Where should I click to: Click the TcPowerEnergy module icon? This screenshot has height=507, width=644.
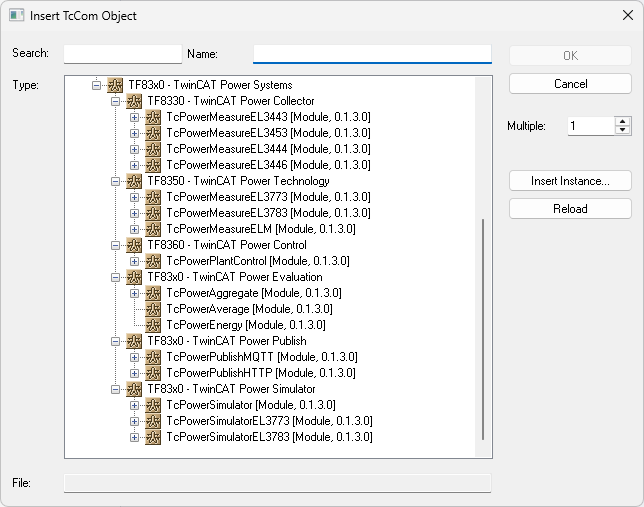153,325
